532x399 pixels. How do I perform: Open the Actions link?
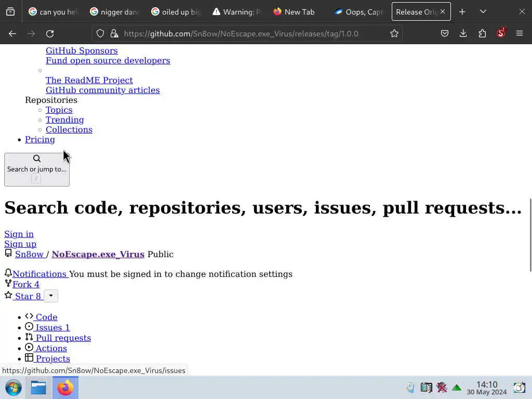(51, 348)
